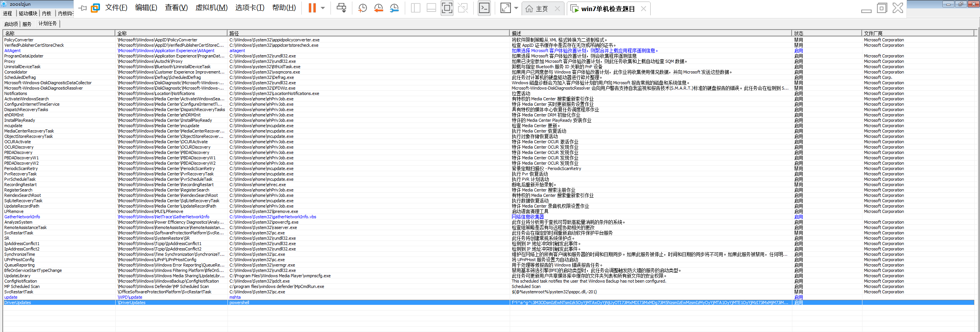Select the 计划任务 sub-tab
Image resolution: width=980 pixels, height=332 pixels.
coord(47,24)
